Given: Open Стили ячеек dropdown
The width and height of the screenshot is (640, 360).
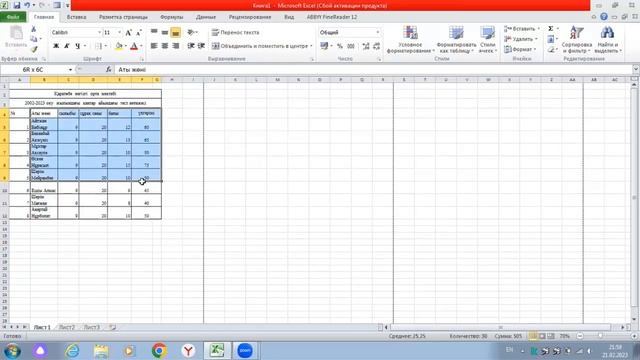Looking at the screenshot, I should pos(487,39).
